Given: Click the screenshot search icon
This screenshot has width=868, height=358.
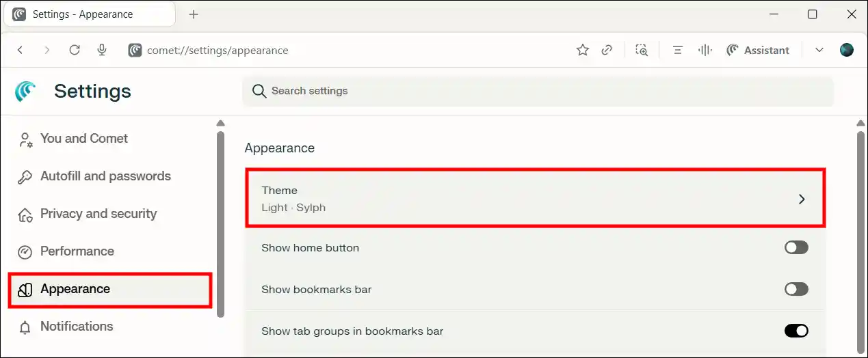Looking at the screenshot, I should click(x=641, y=50).
